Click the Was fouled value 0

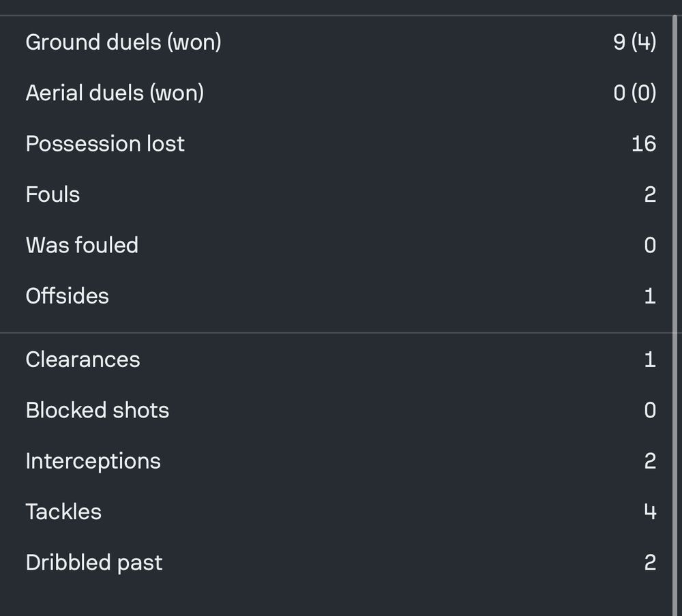[650, 245]
